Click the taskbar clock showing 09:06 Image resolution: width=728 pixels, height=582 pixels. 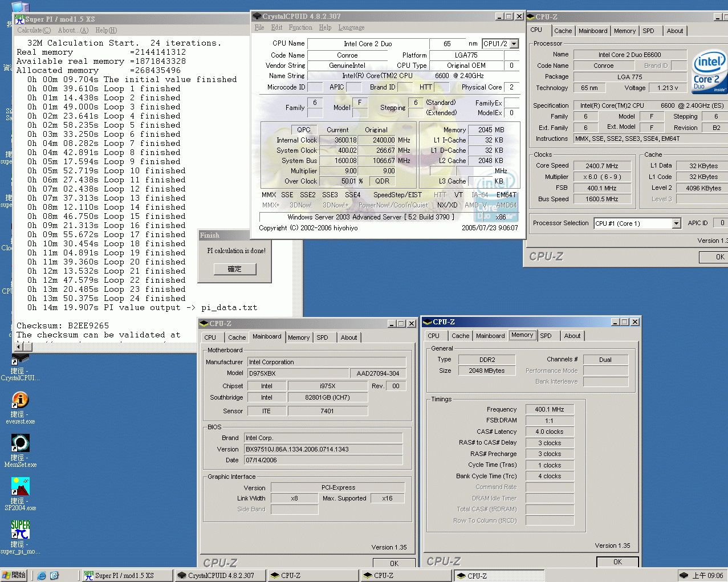[x=707, y=575]
